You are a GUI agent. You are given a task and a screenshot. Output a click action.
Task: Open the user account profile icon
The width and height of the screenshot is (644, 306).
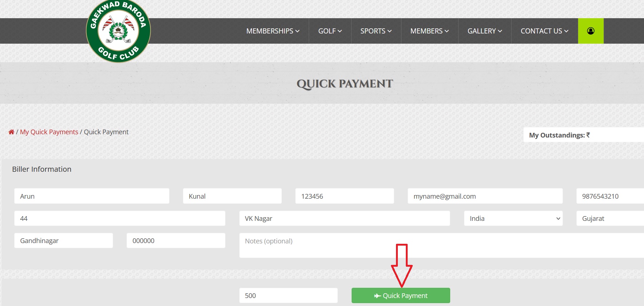coord(591,31)
